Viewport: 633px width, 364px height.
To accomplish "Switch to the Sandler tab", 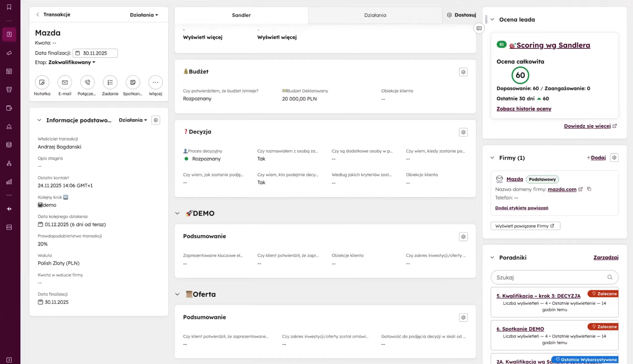I will coord(241,15).
